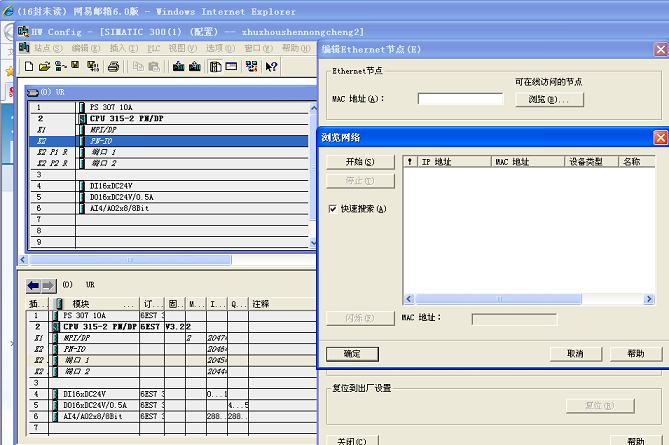Image resolution: width=669 pixels, height=445 pixels.
Task: Click 确定 in the 浏览网络 dialog
Action: click(352, 354)
